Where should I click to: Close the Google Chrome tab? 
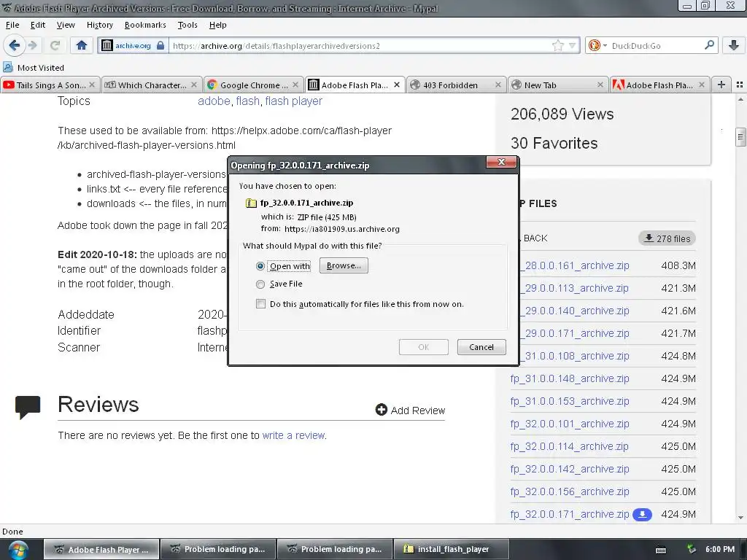(x=295, y=85)
